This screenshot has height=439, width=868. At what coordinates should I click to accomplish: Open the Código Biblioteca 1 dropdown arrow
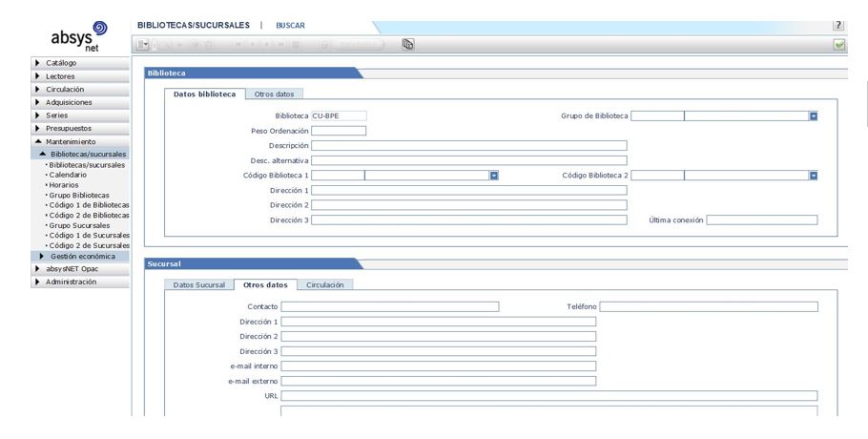(x=494, y=176)
